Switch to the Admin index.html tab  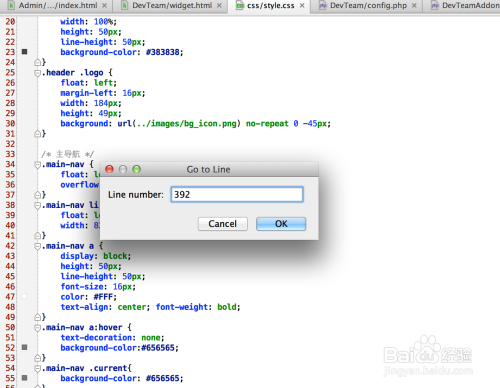(x=58, y=6)
